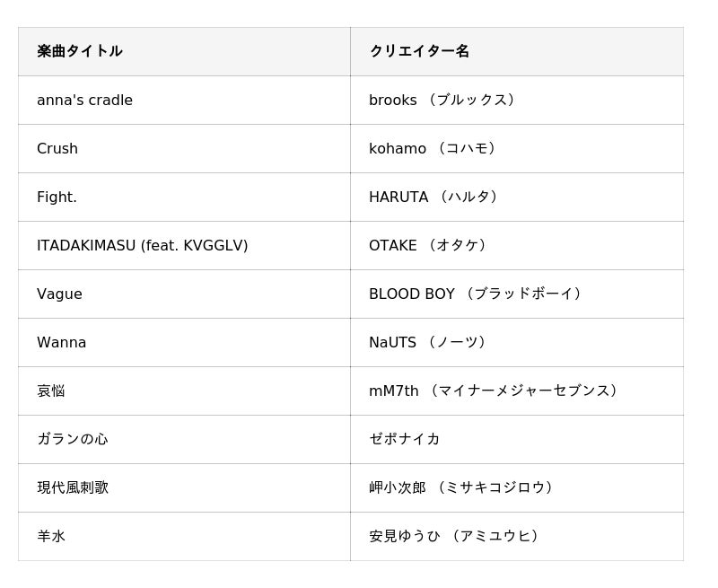Click the NaUTS (ノーツ) creator cell

pyautogui.click(x=429, y=342)
